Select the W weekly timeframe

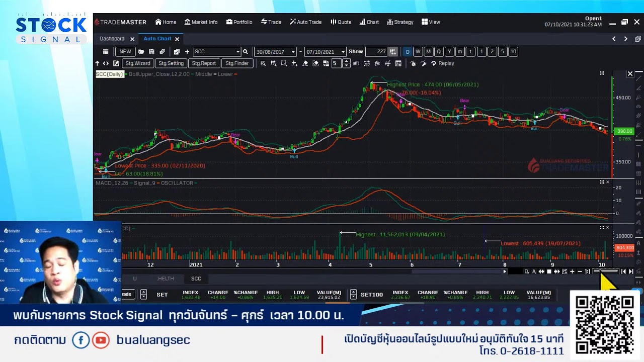pos(418,52)
